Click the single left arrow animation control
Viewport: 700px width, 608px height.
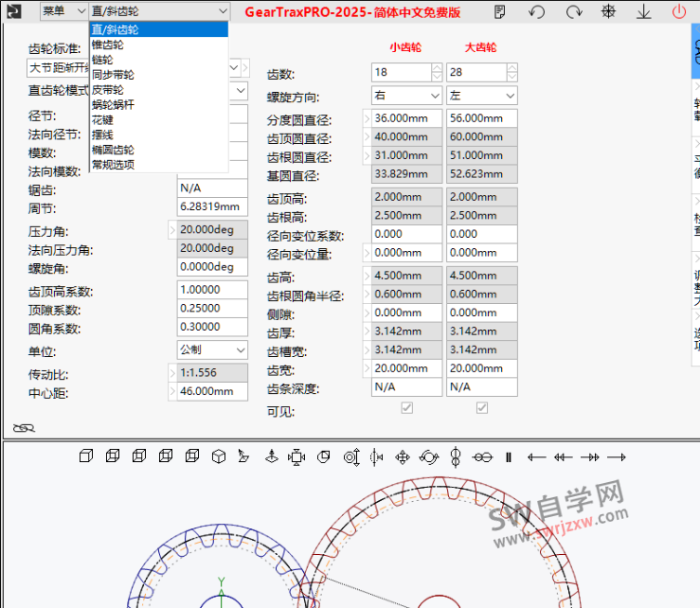(536, 457)
